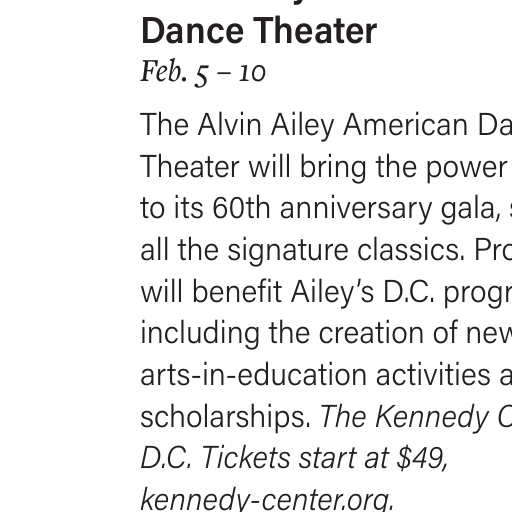This screenshot has height=512, width=512.
Task: Click the word "creation" in the paragraph
Action: coord(371,333)
